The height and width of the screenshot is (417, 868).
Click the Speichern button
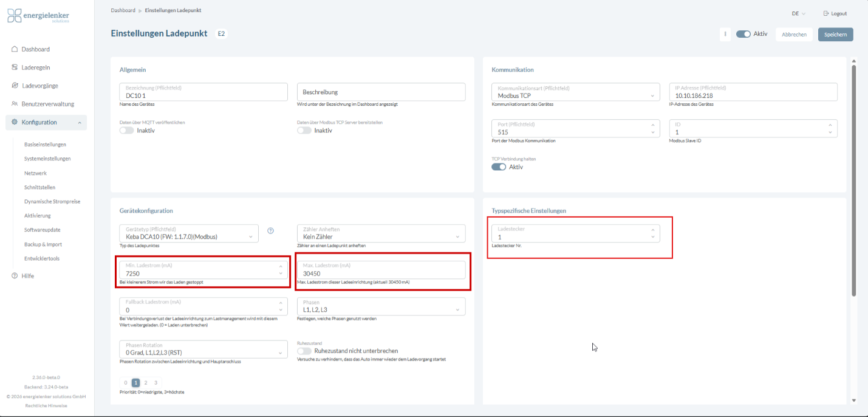[836, 35]
